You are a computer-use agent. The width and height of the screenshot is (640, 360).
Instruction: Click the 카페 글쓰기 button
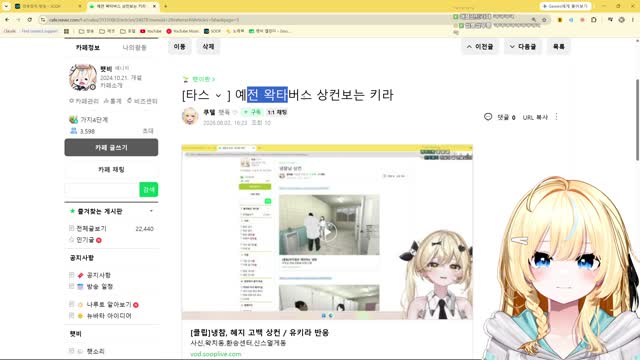coord(111,147)
